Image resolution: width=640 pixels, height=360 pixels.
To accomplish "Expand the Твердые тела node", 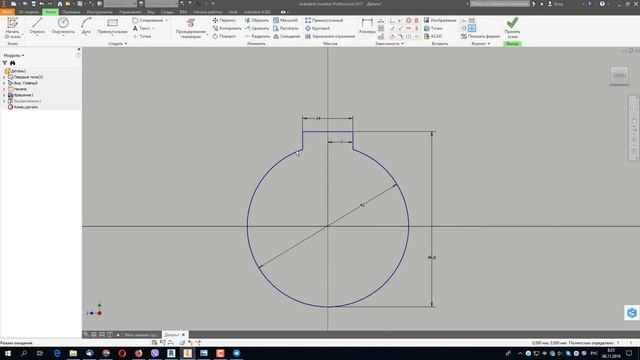I will 4,77.
